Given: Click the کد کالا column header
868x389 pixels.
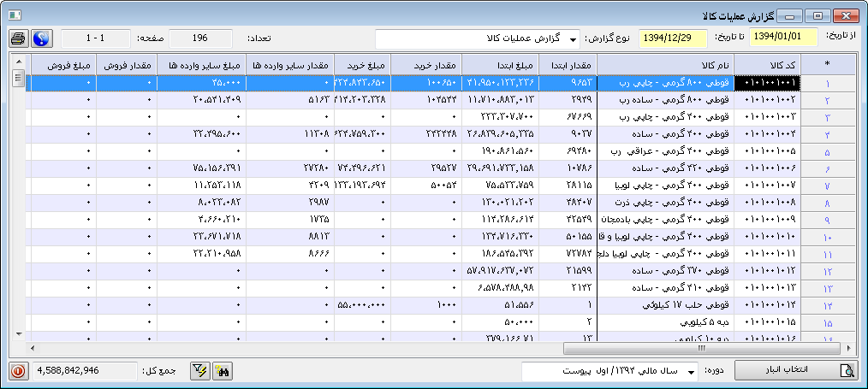Looking at the screenshot, I should (x=768, y=63).
